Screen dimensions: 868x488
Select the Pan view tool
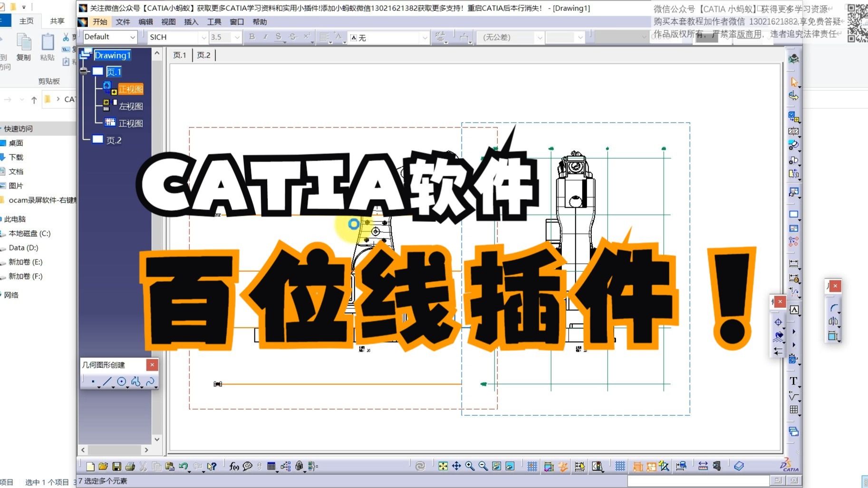(456, 466)
